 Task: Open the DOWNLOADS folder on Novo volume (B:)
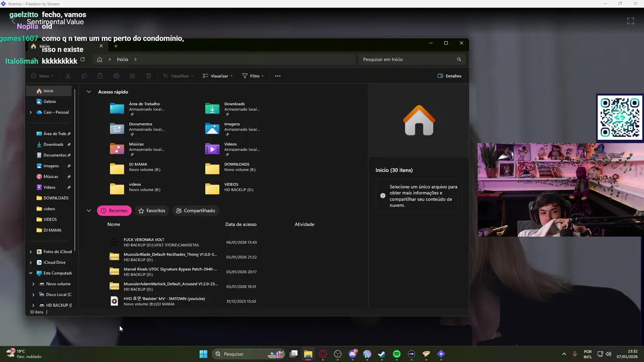pyautogui.click(x=231, y=169)
